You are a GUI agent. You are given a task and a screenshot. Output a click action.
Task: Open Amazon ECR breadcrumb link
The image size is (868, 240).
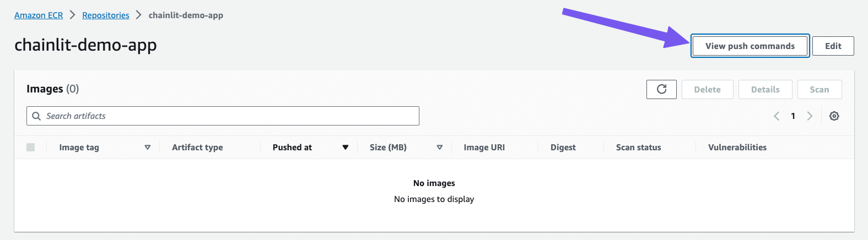pos(39,15)
